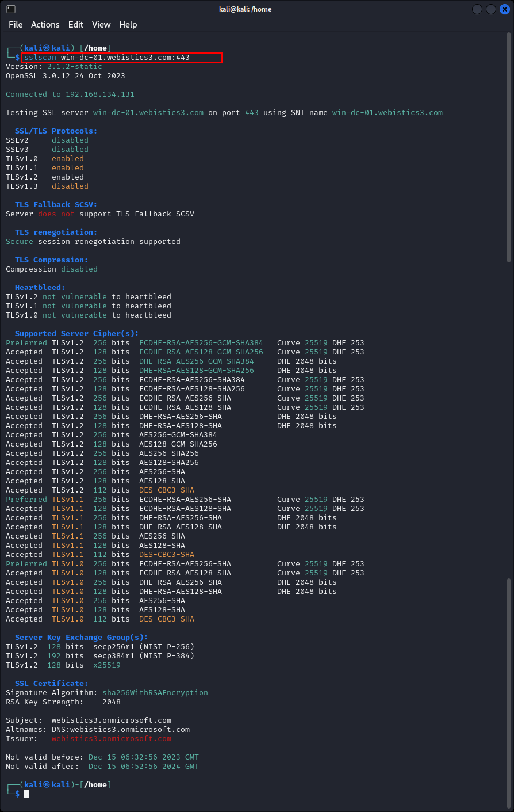The height and width of the screenshot is (812, 514).
Task: Click the SSL/TLS Protocols heading
Action: coord(56,131)
